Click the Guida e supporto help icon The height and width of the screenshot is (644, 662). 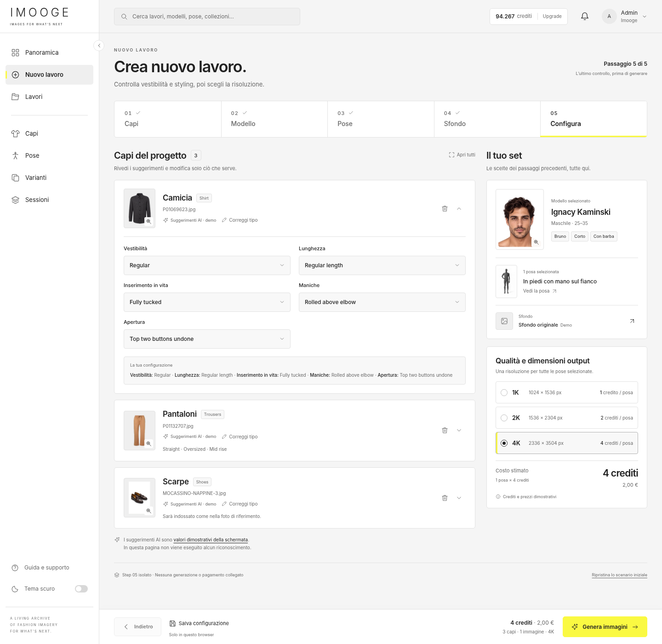(x=15, y=568)
